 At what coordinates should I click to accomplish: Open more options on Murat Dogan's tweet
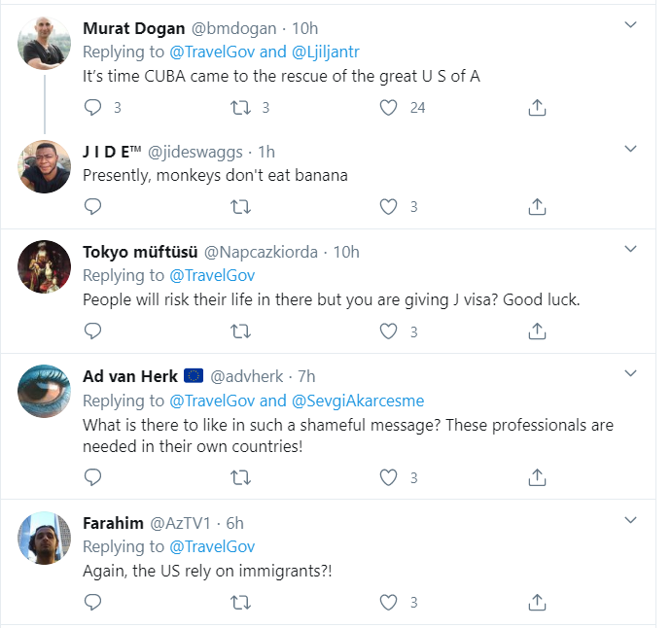[630, 24]
